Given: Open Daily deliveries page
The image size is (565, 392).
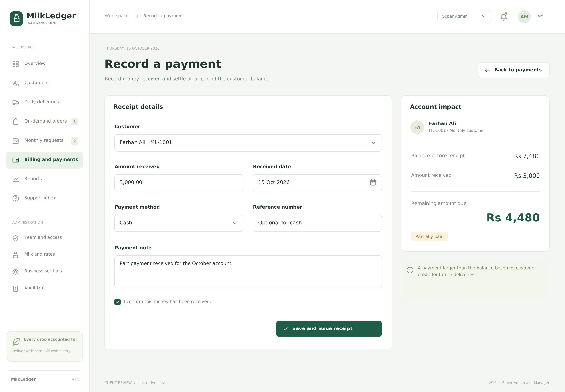Looking at the screenshot, I should [x=45, y=102].
